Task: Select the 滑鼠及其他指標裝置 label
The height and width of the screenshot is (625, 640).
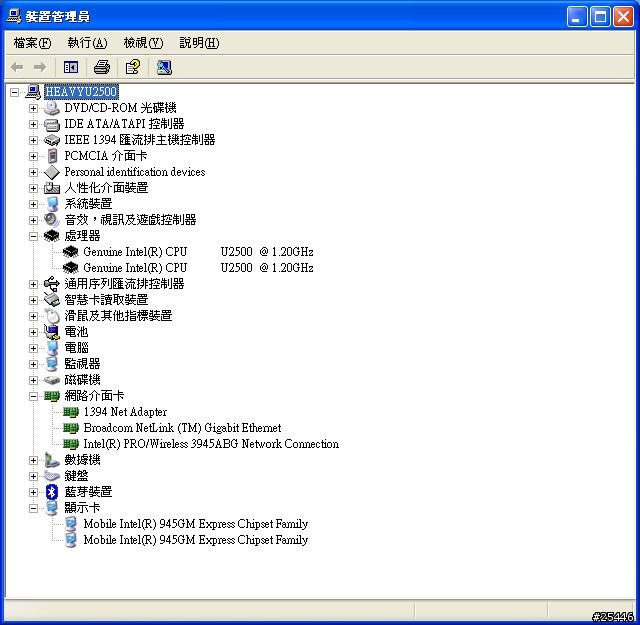Action: pyautogui.click(x=118, y=316)
